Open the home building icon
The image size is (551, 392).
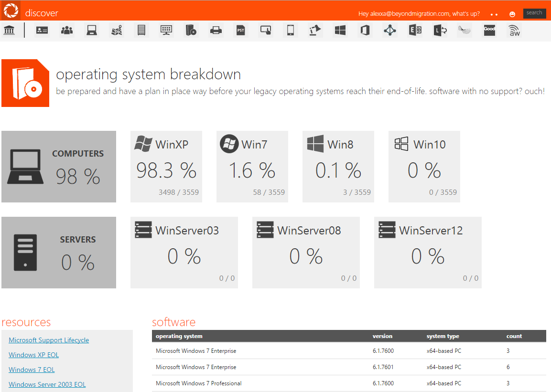pyautogui.click(x=9, y=30)
